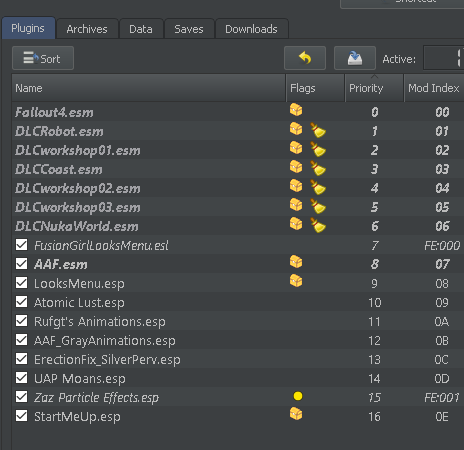The height and width of the screenshot is (450, 464).
Task: Select the Fallout4.esm row name
Action: tap(54, 112)
